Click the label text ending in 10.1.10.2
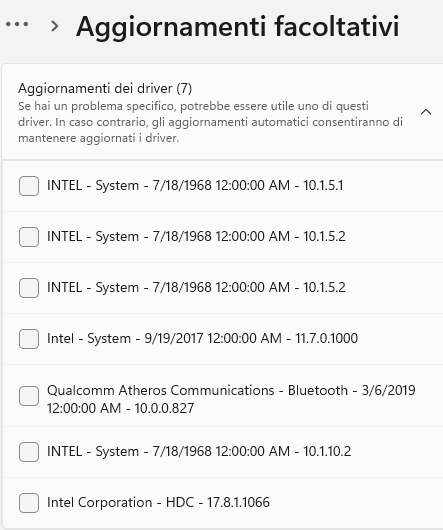443x530 pixels. click(199, 451)
